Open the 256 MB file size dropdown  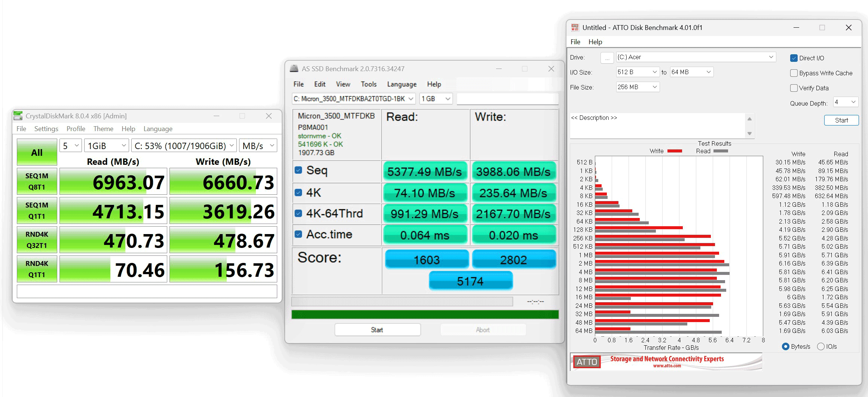(x=638, y=87)
